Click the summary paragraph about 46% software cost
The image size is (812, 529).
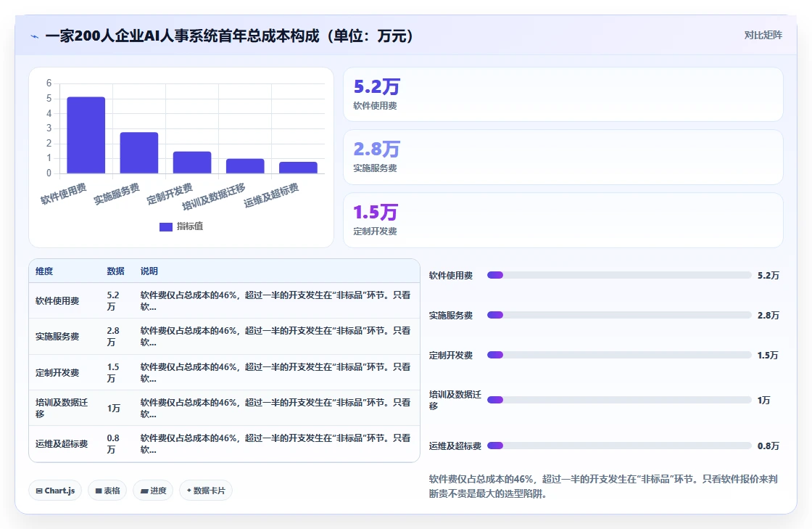(603, 486)
